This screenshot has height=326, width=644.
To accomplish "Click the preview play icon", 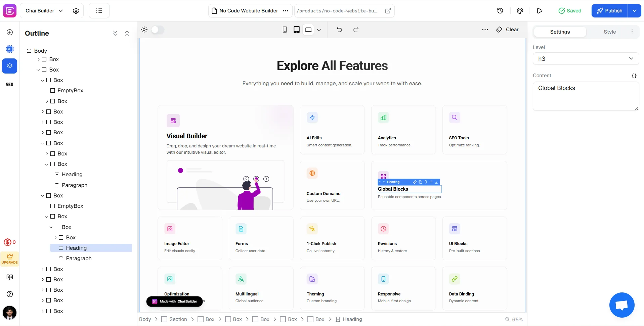I will 540,11.
